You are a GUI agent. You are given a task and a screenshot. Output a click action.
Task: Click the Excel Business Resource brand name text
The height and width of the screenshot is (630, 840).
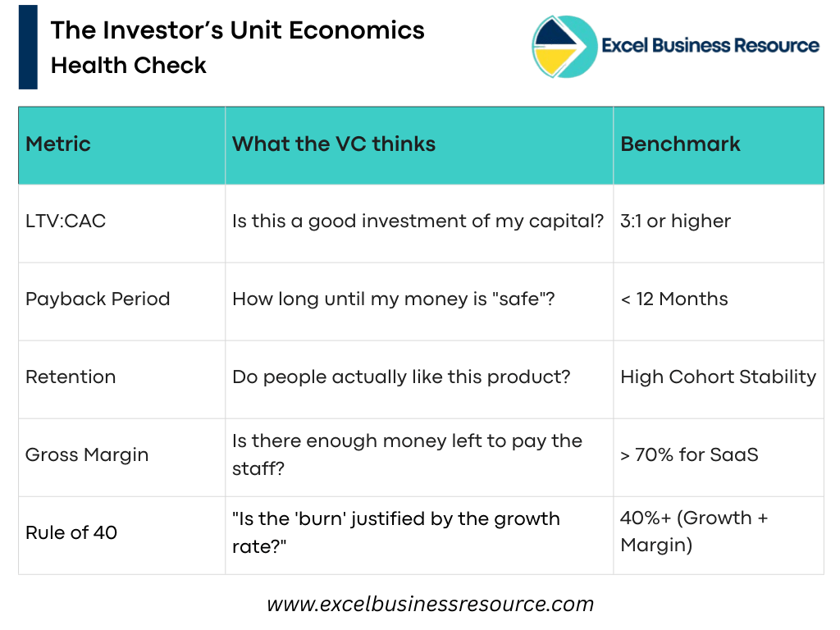(x=710, y=46)
